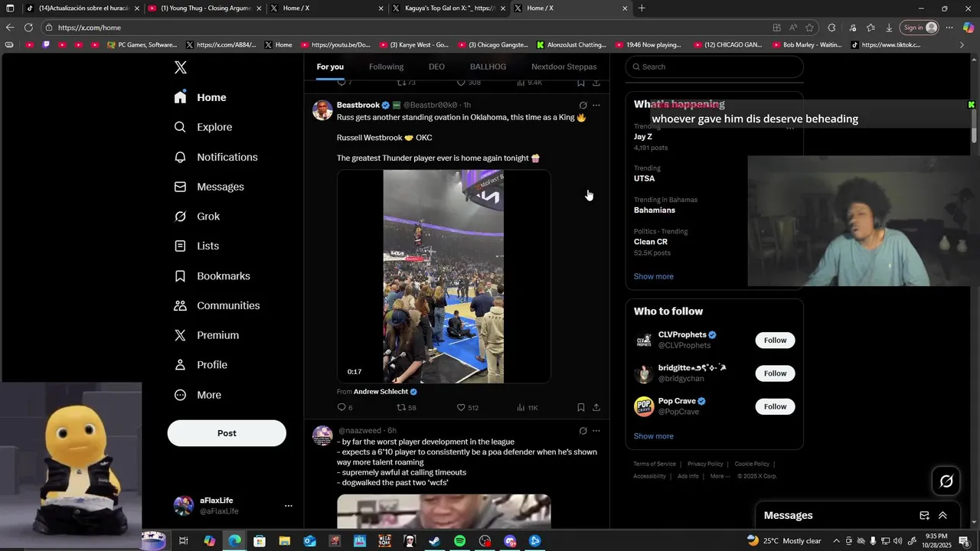Go to Home in X sidebar
This screenshot has height=551, width=980.
click(x=201, y=97)
